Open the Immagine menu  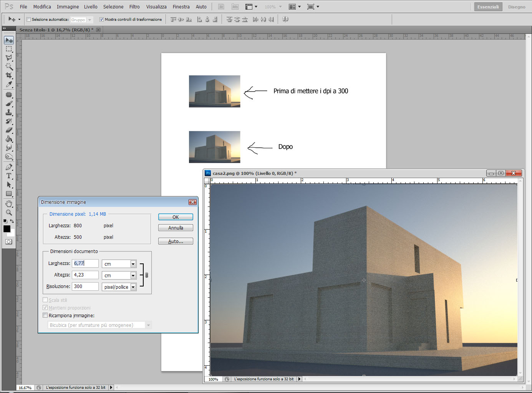(x=68, y=7)
